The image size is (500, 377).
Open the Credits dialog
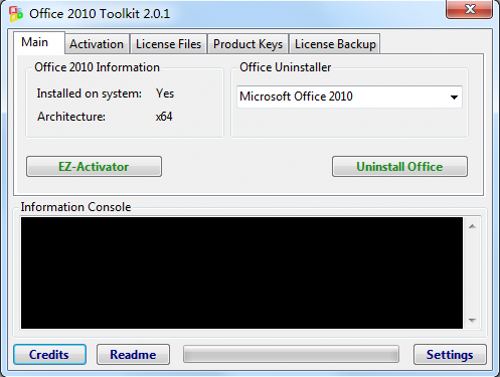(50, 354)
